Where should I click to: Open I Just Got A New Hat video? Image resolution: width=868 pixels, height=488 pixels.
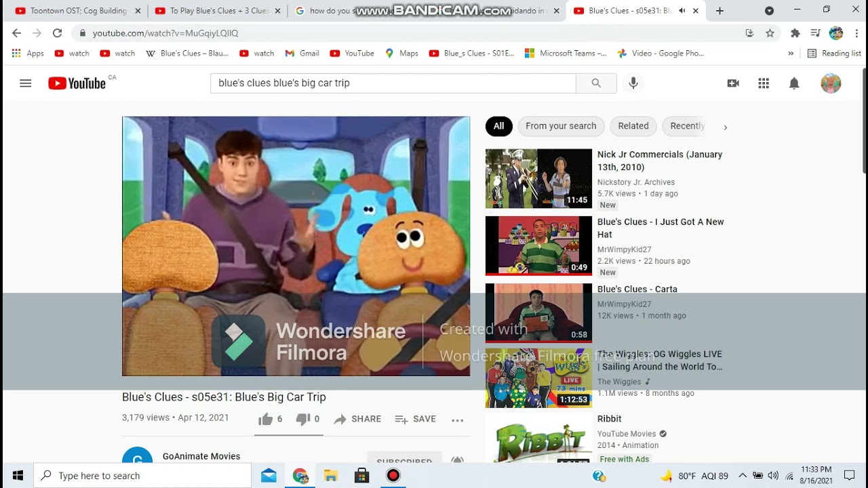point(660,228)
